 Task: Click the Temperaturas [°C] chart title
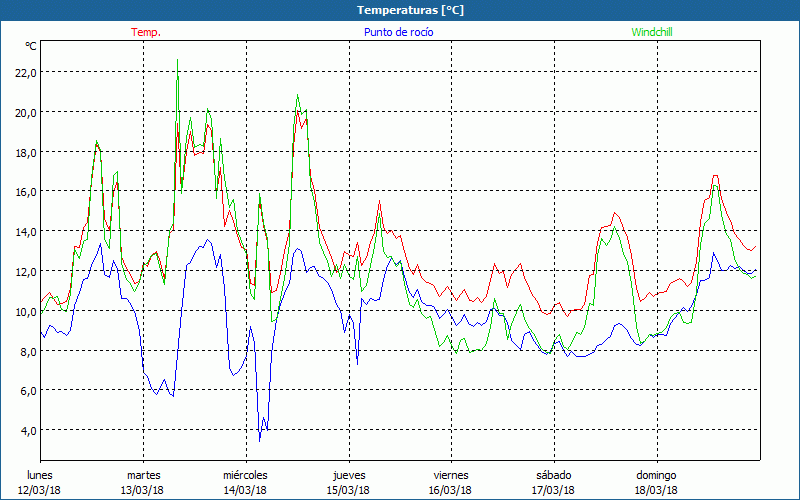pos(410,10)
